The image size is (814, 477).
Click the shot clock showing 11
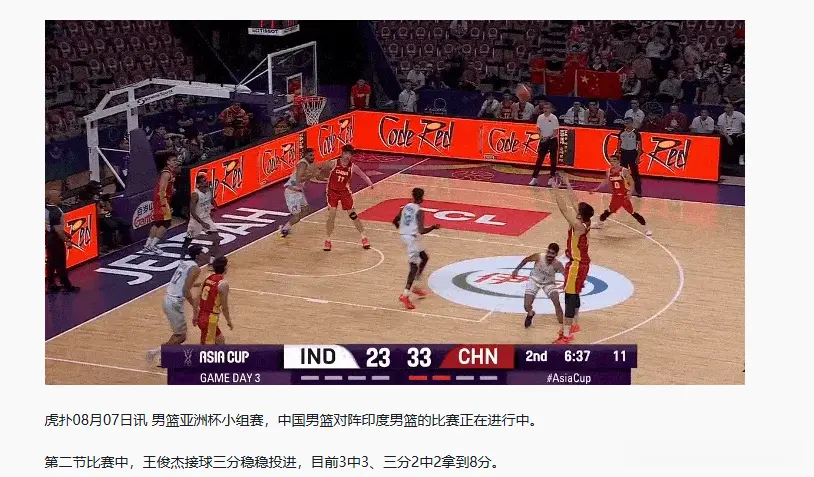tap(619, 357)
